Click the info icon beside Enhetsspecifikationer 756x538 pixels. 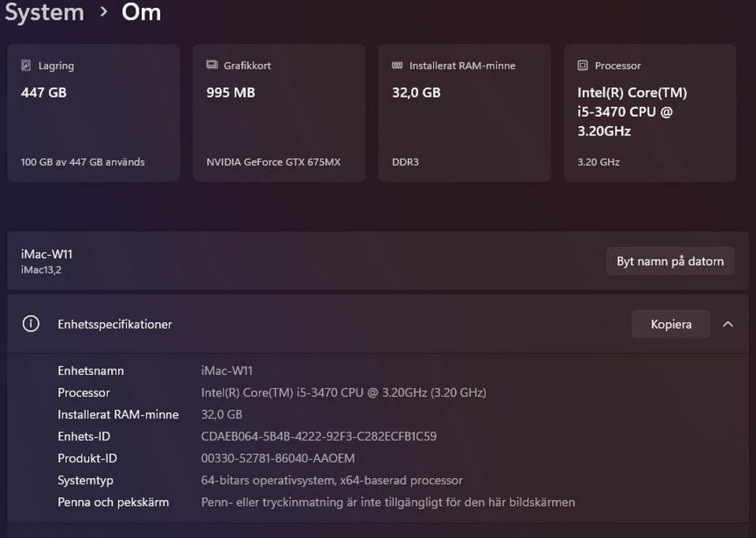(31, 324)
